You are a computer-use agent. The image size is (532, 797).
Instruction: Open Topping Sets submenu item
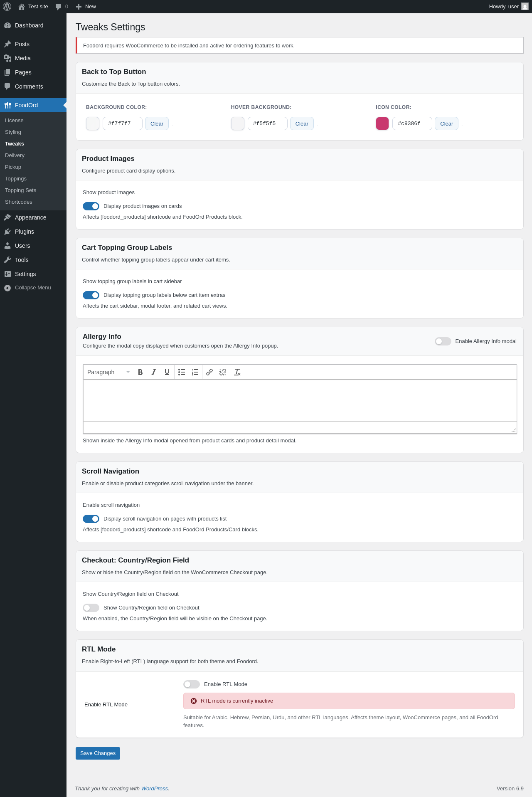point(20,190)
